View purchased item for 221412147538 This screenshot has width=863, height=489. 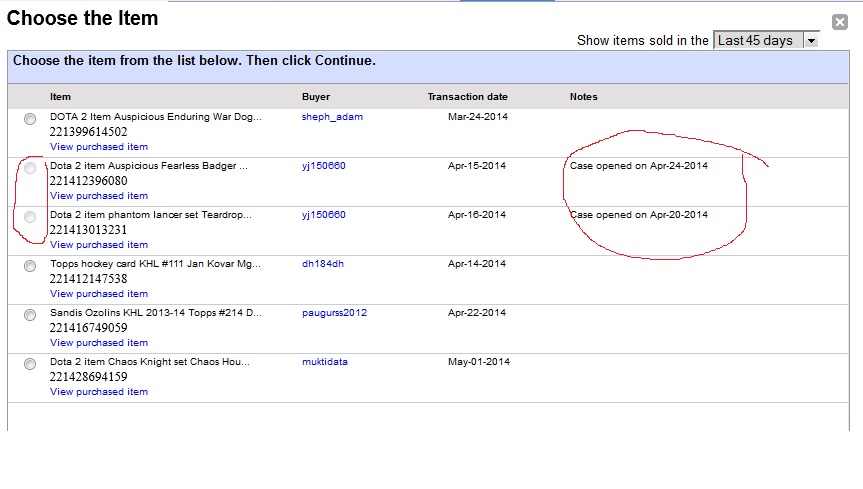coord(99,294)
